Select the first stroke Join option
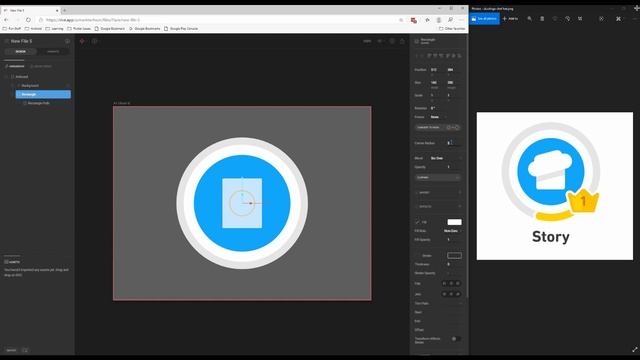This screenshot has width=640, height=360. pyautogui.click(x=444, y=294)
